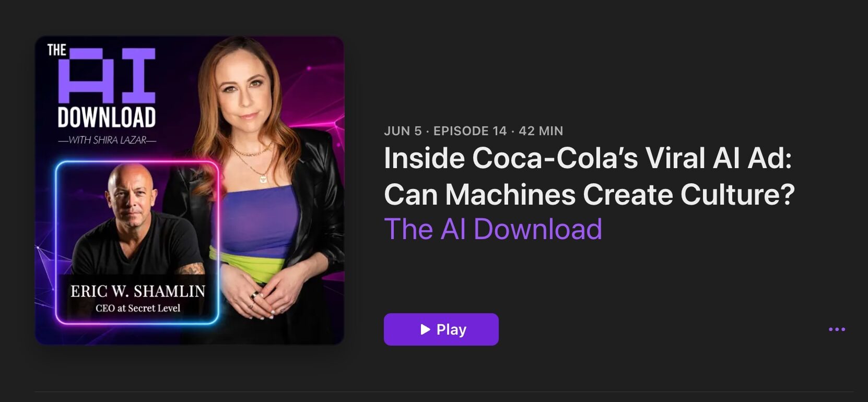The image size is (868, 402).
Task: Select the Can Machines Create Culture title line
Action: (x=589, y=194)
